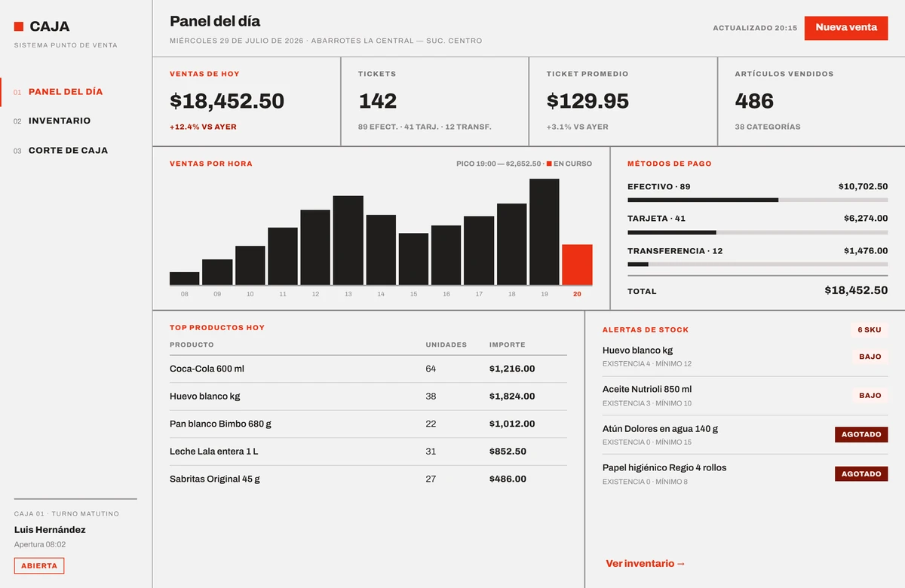Click the 08 hour bar in sales chart
The image size is (905, 588).
tap(185, 278)
